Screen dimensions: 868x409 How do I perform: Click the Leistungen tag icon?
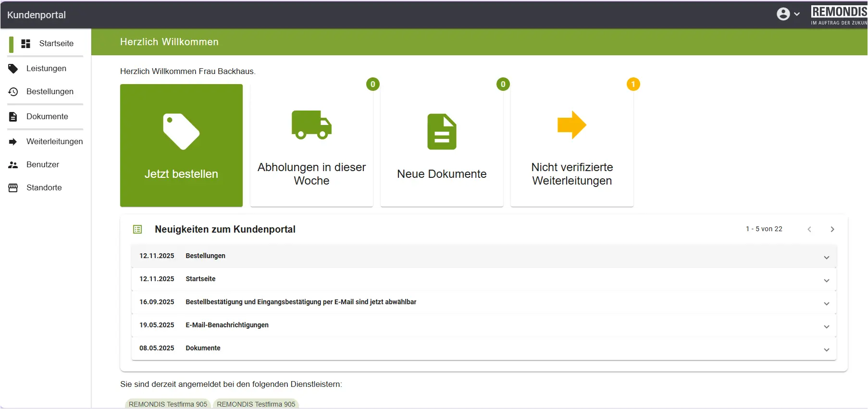(13, 69)
